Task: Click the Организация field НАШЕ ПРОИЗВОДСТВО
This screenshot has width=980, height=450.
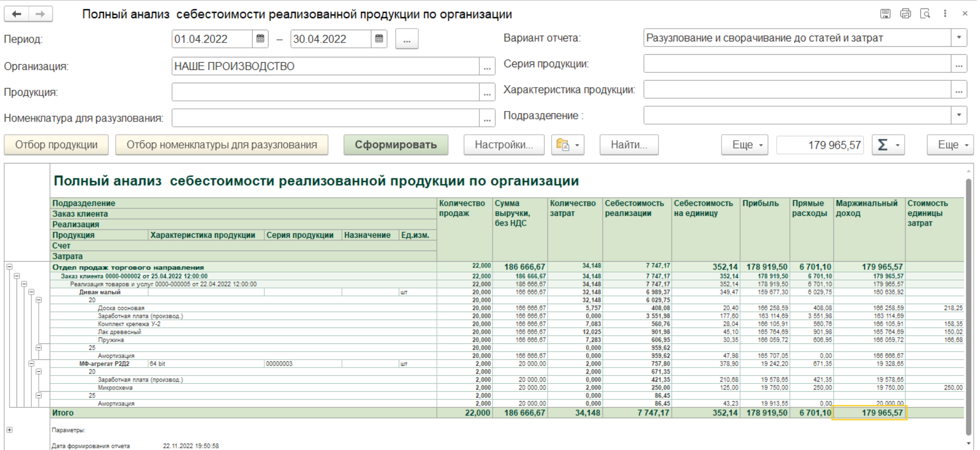Action: (325, 66)
